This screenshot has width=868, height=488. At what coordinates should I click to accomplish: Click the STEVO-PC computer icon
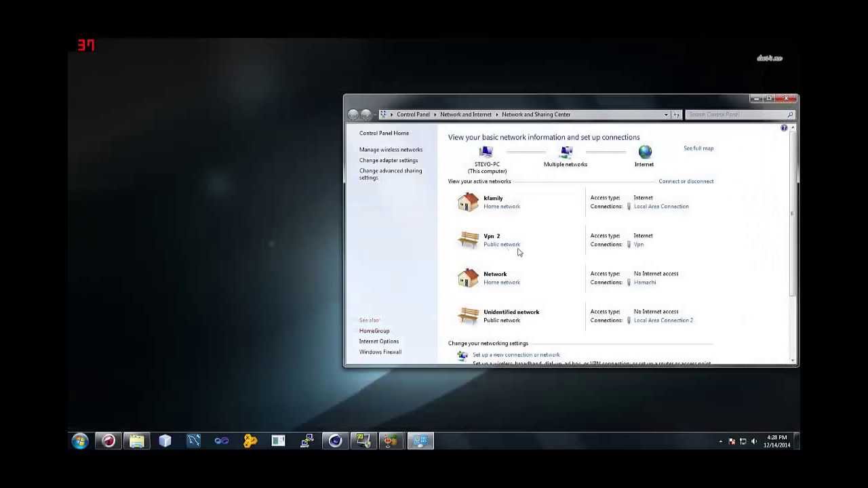(x=486, y=152)
